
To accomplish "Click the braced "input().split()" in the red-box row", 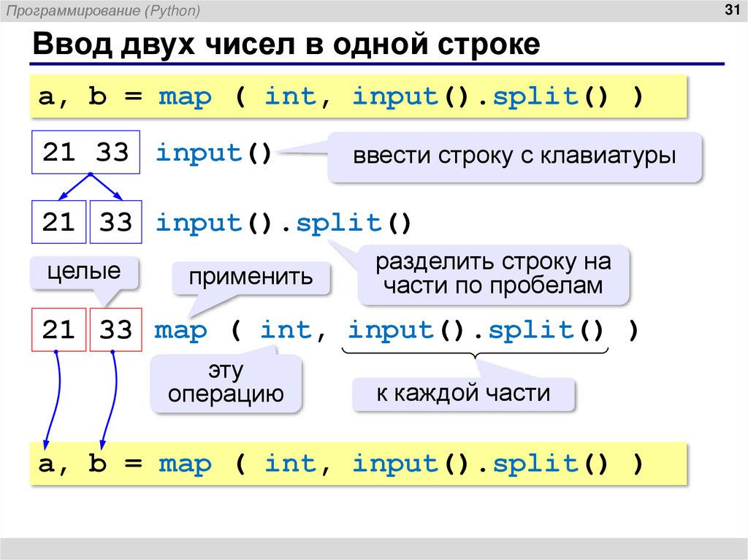I will tap(476, 331).
